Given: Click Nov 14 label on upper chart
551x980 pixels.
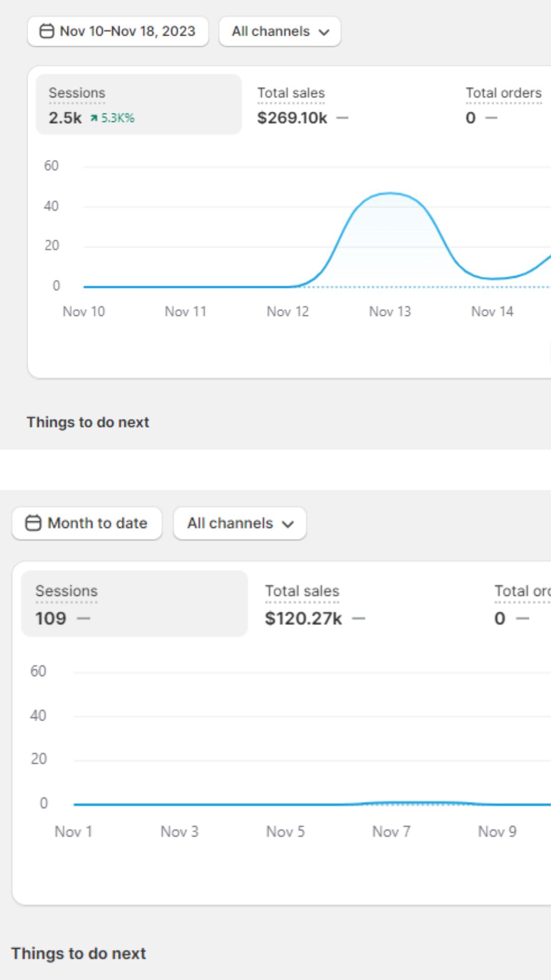Looking at the screenshot, I should 492,311.
